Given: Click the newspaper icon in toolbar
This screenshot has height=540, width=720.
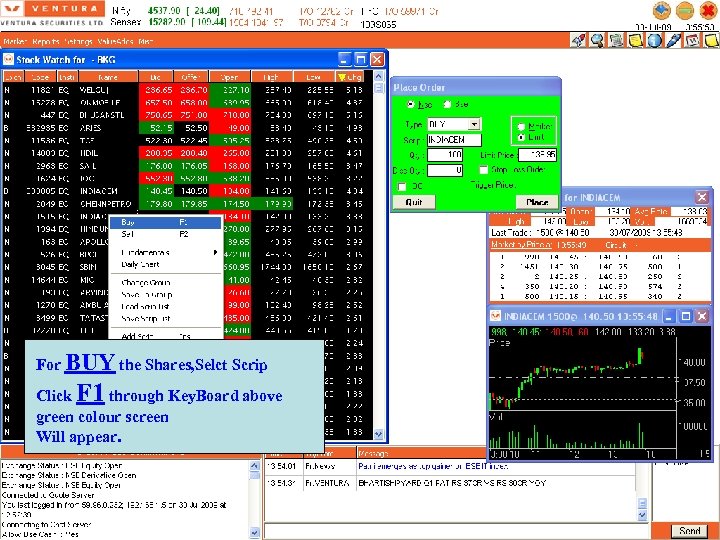Looking at the screenshot, I should click(616, 40).
